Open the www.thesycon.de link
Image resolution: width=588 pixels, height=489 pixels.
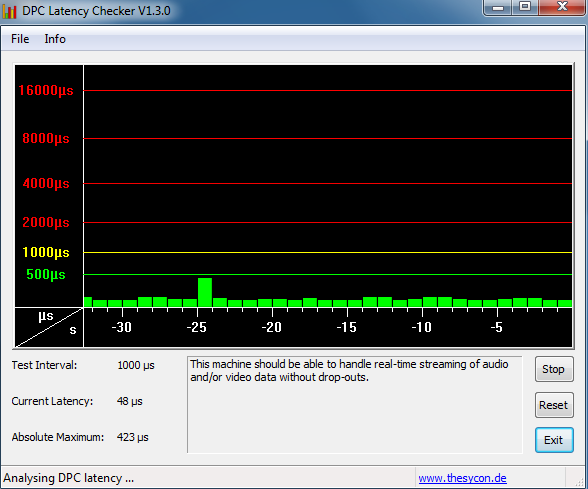click(462, 478)
